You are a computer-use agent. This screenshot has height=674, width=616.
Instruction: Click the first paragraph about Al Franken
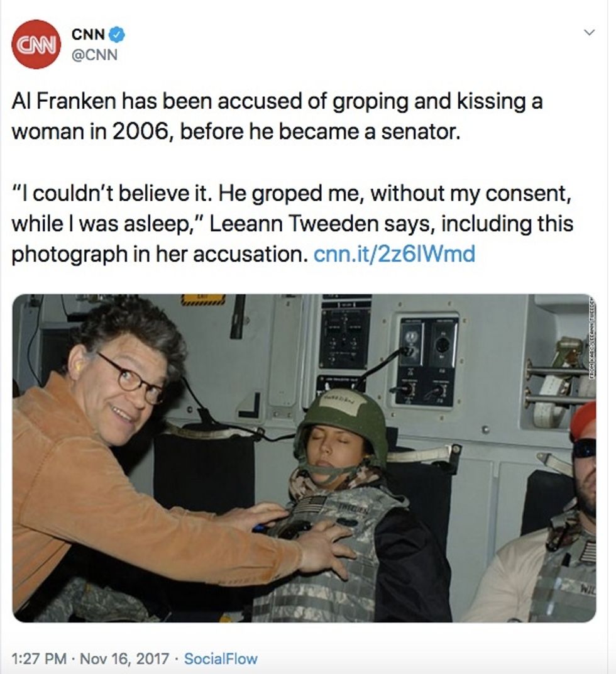click(x=277, y=116)
